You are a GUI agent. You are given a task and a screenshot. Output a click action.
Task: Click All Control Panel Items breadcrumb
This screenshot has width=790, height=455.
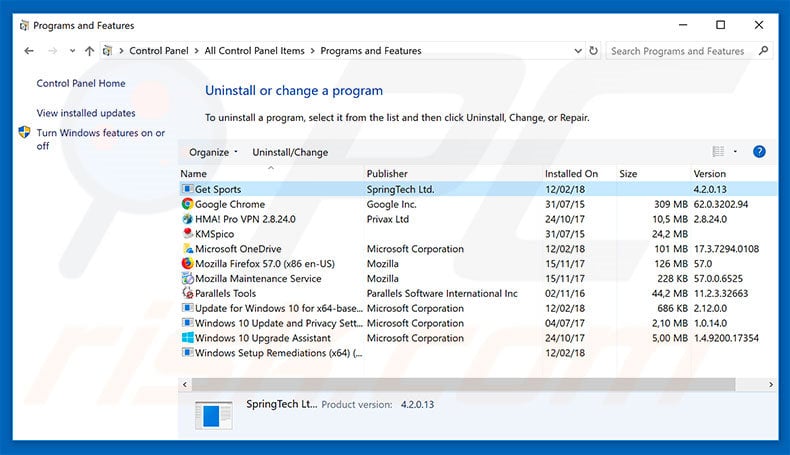point(254,51)
